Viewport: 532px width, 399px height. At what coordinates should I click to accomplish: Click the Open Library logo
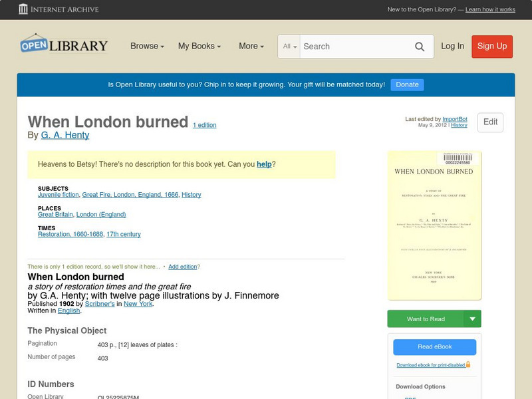63,45
